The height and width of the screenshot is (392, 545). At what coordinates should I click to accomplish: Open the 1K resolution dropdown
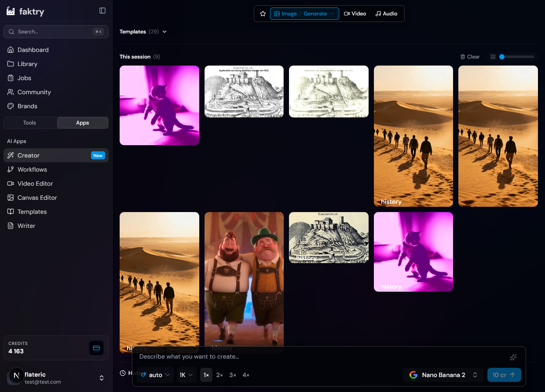click(186, 375)
